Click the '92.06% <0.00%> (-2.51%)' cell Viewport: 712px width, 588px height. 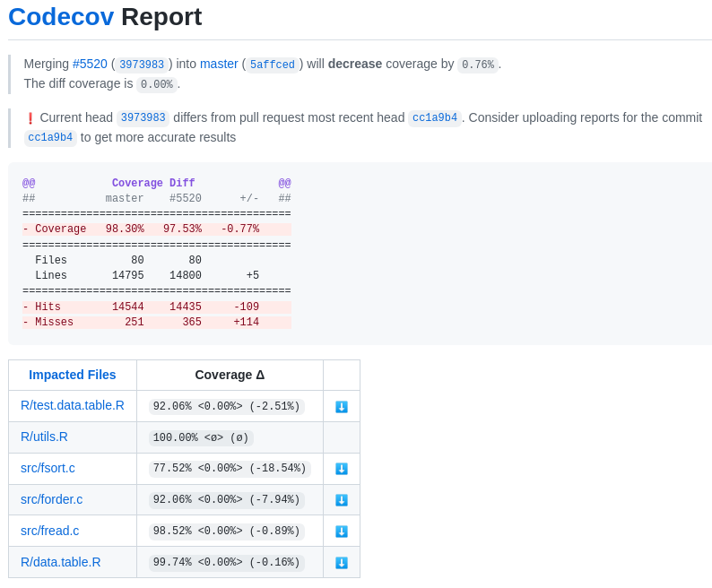pyautogui.click(x=227, y=406)
